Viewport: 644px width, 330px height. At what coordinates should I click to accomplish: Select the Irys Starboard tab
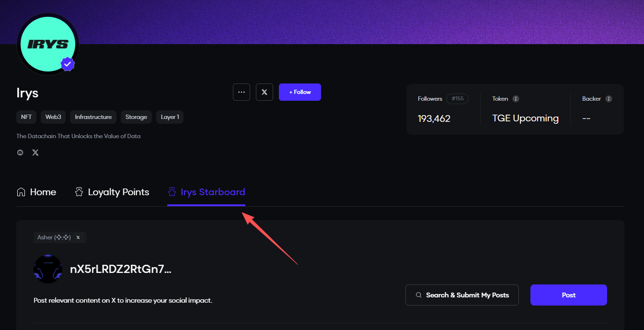(206, 192)
